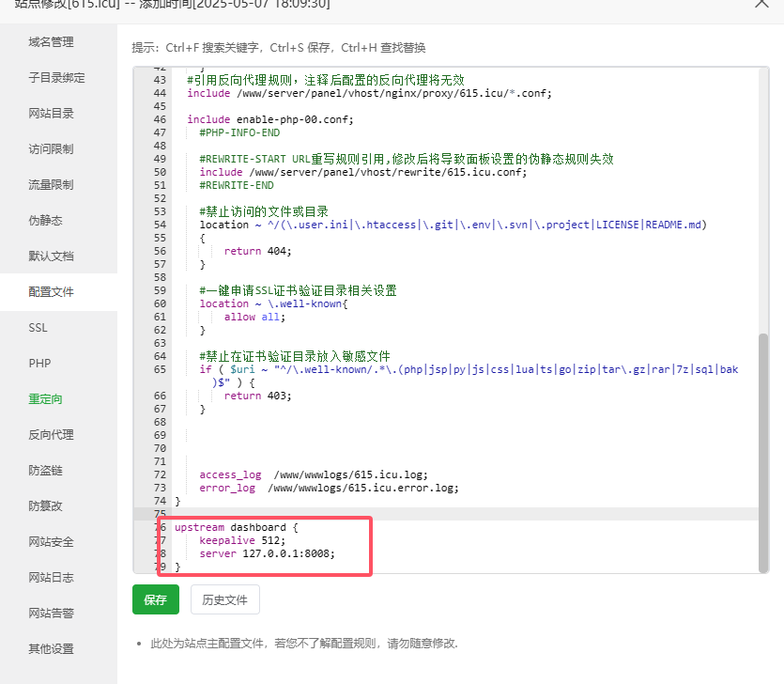Close the site modification dialog
Image resolution: width=784 pixels, height=684 pixels.
tap(761, 5)
